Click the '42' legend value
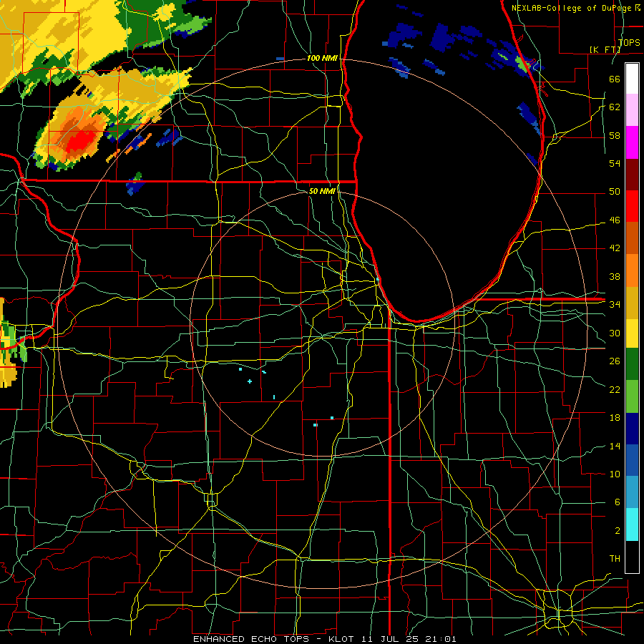This screenshot has width=644, height=644. click(x=615, y=248)
